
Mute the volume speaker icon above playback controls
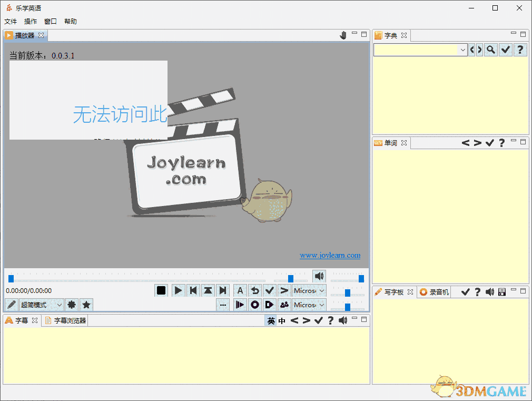[x=319, y=276]
